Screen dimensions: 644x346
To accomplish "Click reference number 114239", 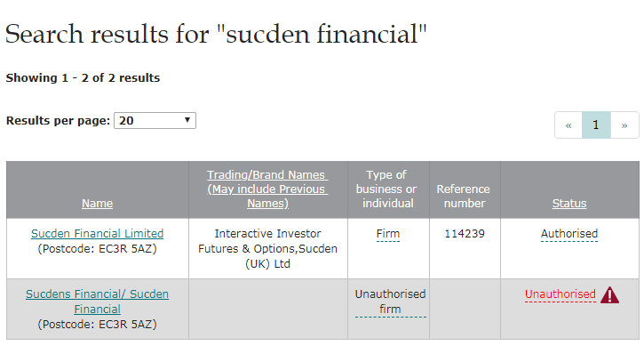I will tap(465, 234).
